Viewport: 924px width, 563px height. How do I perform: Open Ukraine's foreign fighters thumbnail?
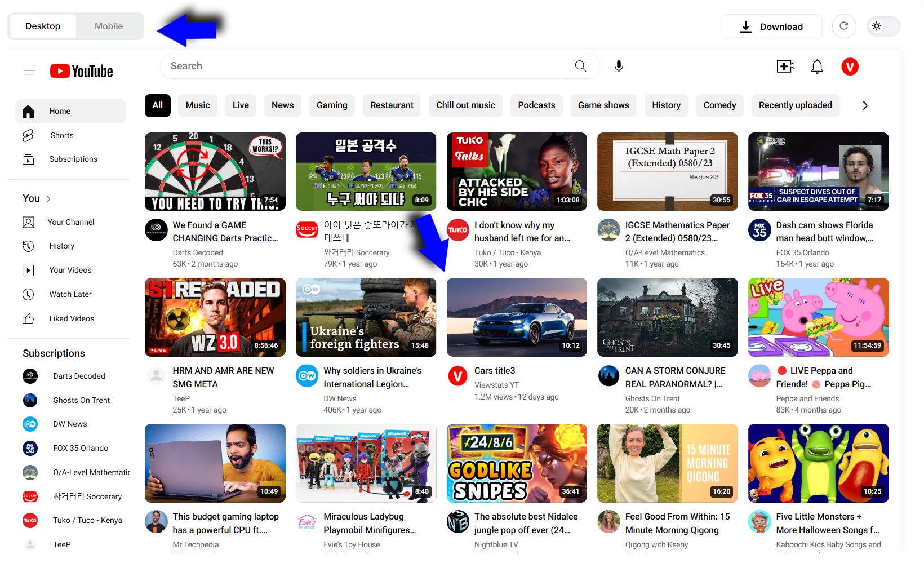366,317
